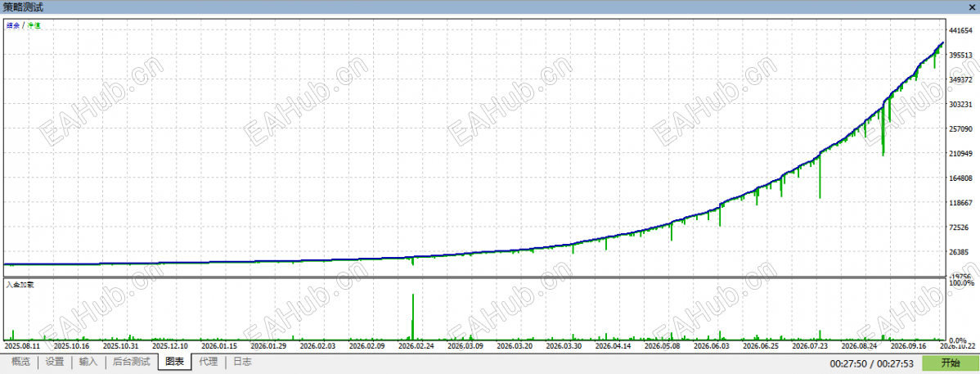The width and height of the screenshot is (980, 374).
Task: Switch to the 概览 tab
Action: pos(20,362)
